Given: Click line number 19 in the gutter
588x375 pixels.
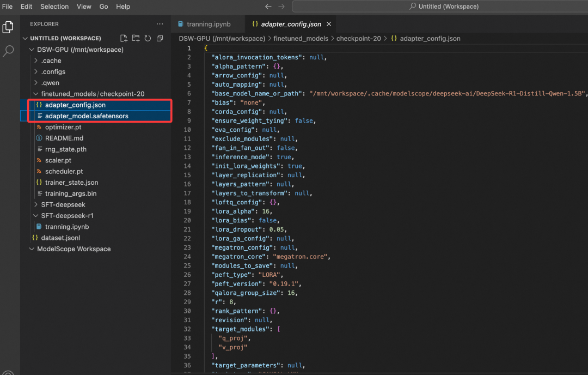Looking at the screenshot, I should (187, 211).
